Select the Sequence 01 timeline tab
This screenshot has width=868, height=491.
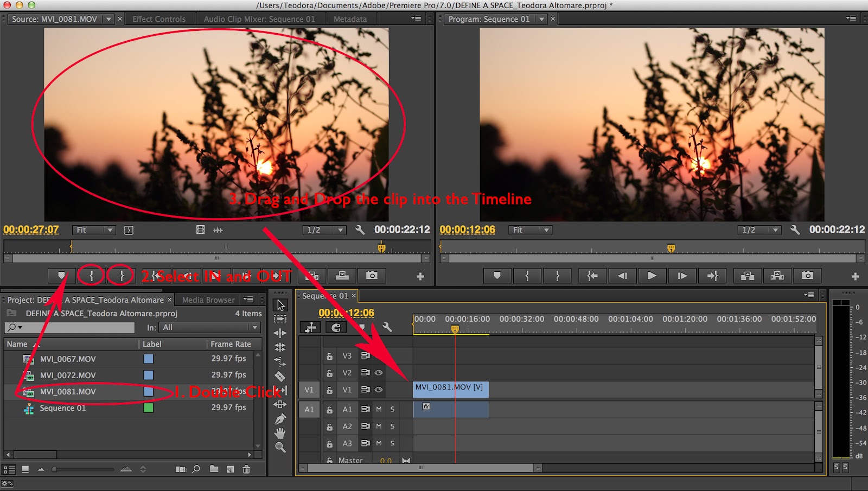point(325,296)
